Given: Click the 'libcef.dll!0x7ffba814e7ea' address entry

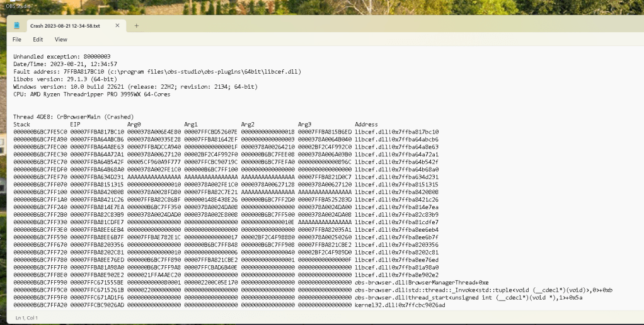Looking at the screenshot, I should [x=397, y=207].
